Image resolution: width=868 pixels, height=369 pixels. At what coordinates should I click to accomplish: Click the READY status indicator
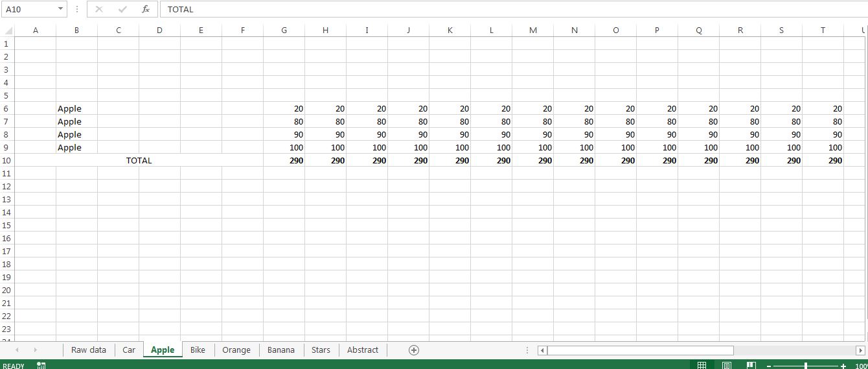[x=14, y=366]
